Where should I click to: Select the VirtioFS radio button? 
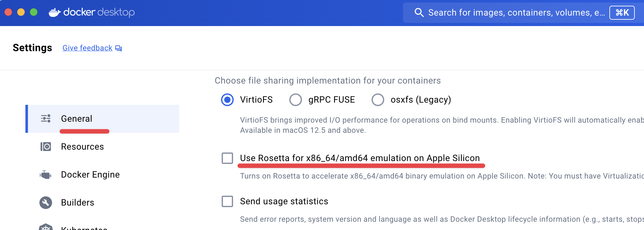[227, 100]
